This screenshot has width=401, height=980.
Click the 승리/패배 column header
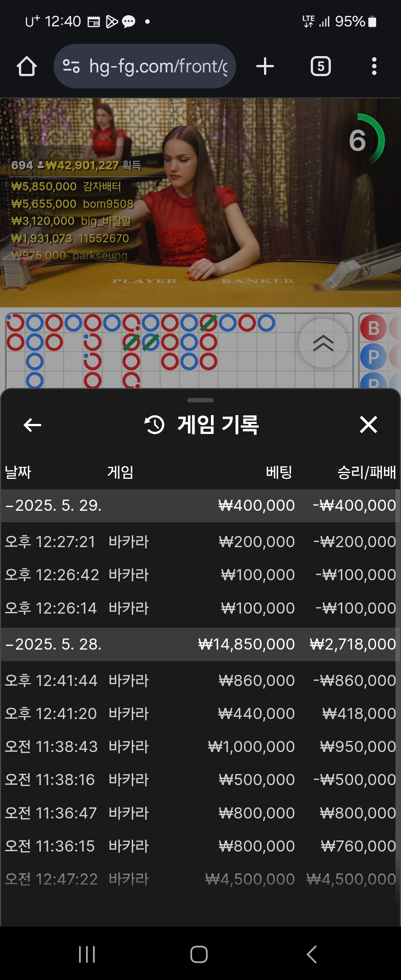(367, 473)
